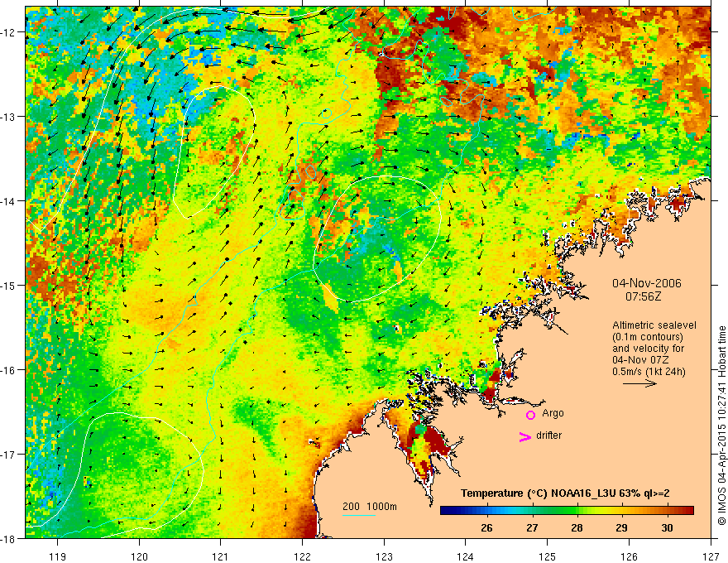Click the '0.5m/s (1kt 24h)' text
This screenshot has height=563, width=728.
point(649,372)
